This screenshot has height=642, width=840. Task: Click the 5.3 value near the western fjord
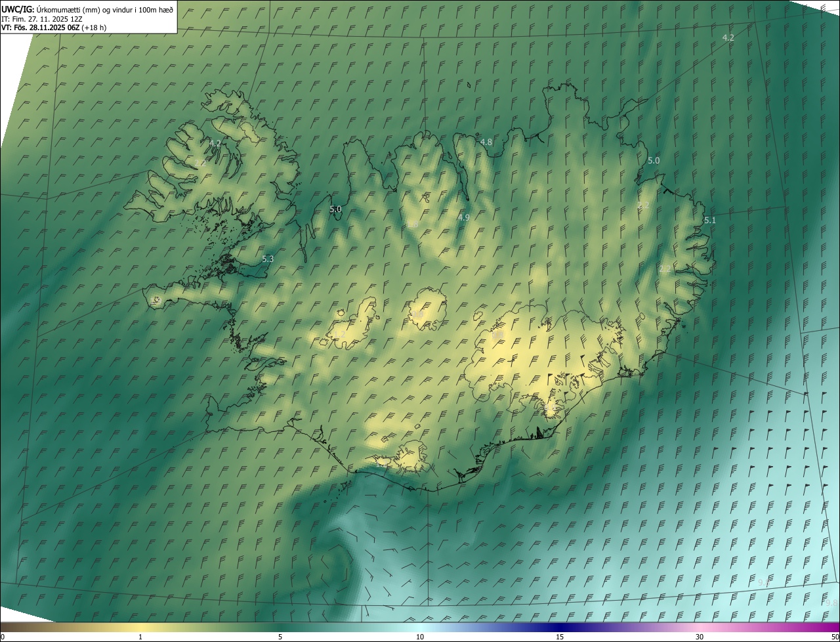tap(268, 259)
